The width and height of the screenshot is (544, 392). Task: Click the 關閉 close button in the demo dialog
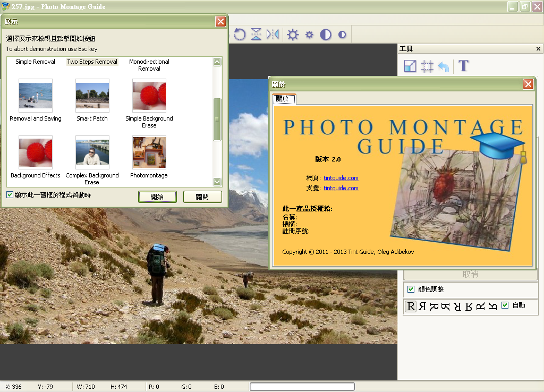pos(202,197)
